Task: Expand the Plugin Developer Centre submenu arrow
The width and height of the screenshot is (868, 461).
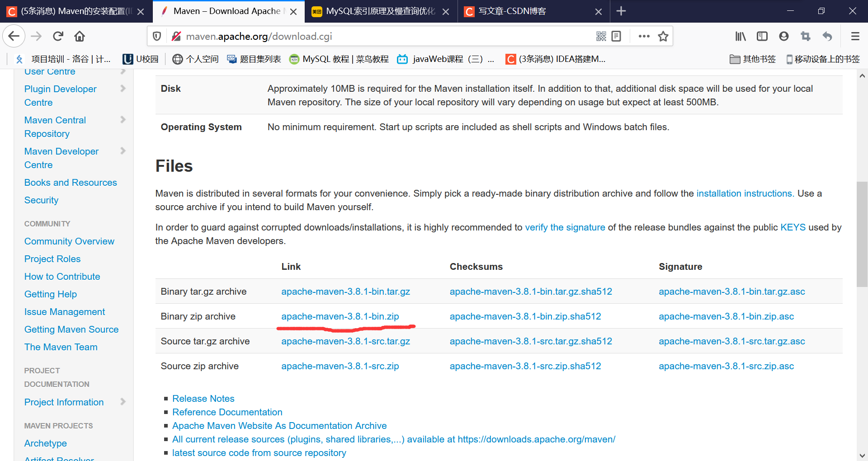Action: [x=123, y=89]
